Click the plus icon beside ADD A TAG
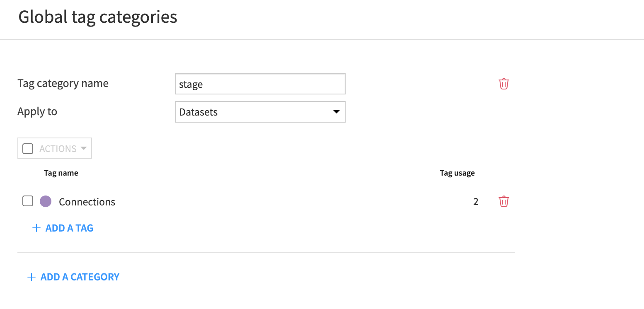The height and width of the screenshot is (309, 644). pyautogui.click(x=36, y=227)
